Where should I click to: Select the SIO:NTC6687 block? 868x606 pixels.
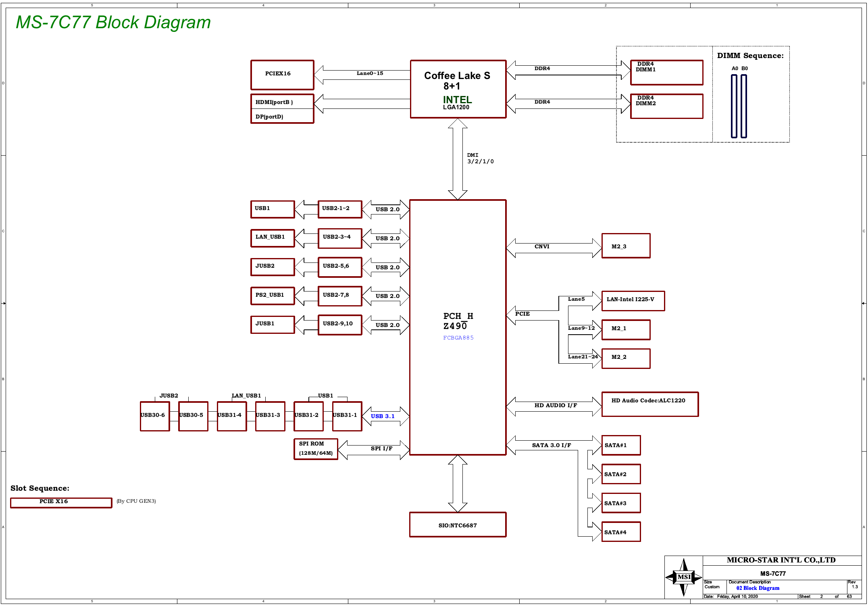coord(458,525)
